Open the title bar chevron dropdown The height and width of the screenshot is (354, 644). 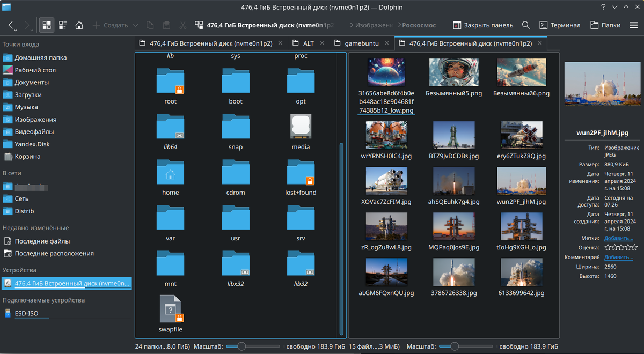614,7
